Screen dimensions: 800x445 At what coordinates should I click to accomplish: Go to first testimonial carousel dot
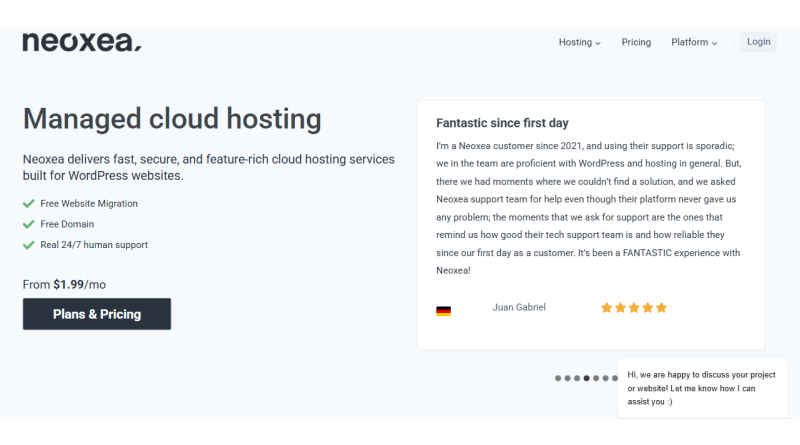(558, 378)
